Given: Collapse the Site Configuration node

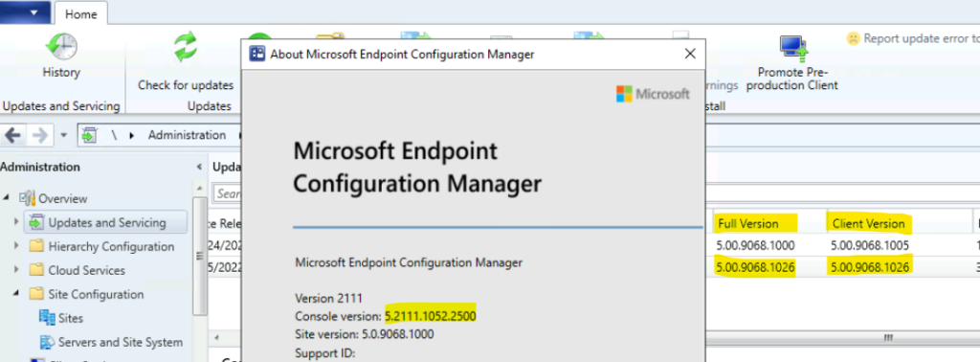Looking at the screenshot, I should pyautogui.click(x=17, y=294).
